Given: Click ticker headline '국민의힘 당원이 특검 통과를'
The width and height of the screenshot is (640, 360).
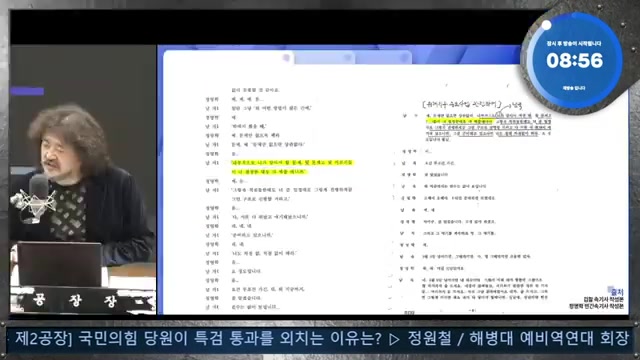Looking at the screenshot, I should [x=175, y=338].
